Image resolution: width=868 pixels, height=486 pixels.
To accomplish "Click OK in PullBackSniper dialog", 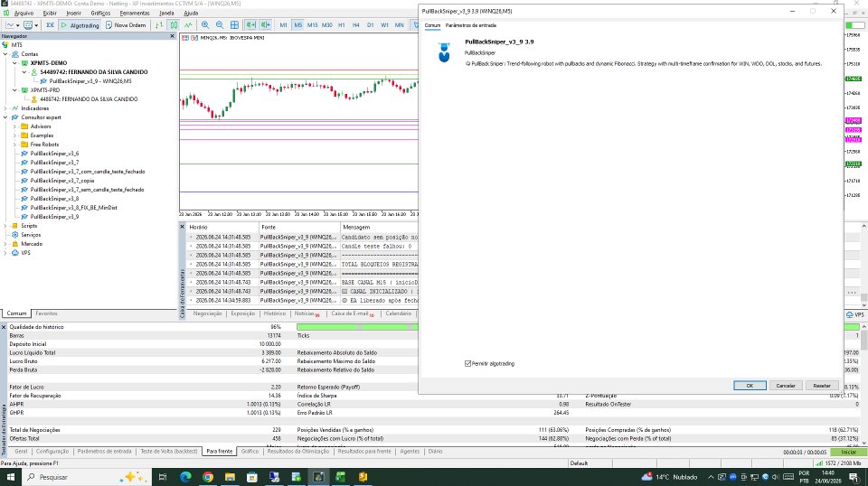I will 750,386.
